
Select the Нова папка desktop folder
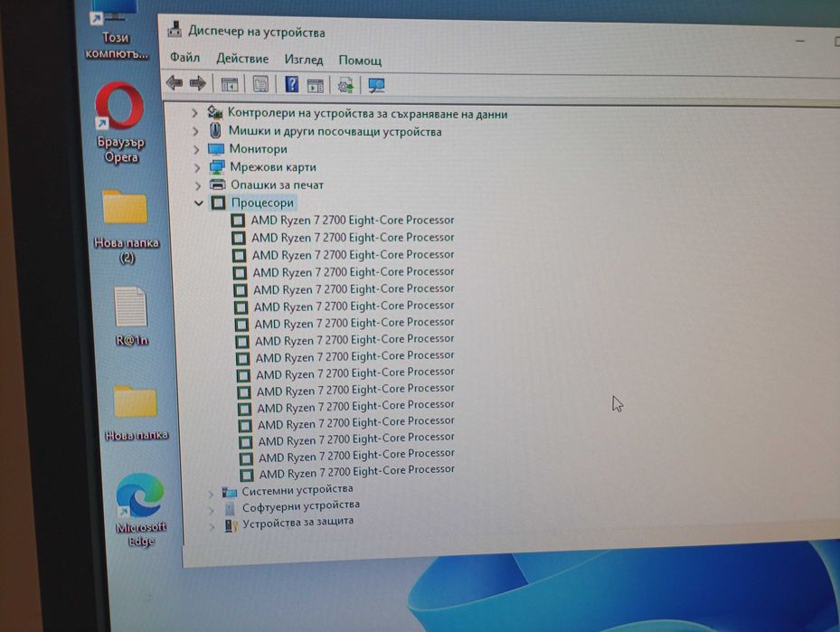pos(136,413)
